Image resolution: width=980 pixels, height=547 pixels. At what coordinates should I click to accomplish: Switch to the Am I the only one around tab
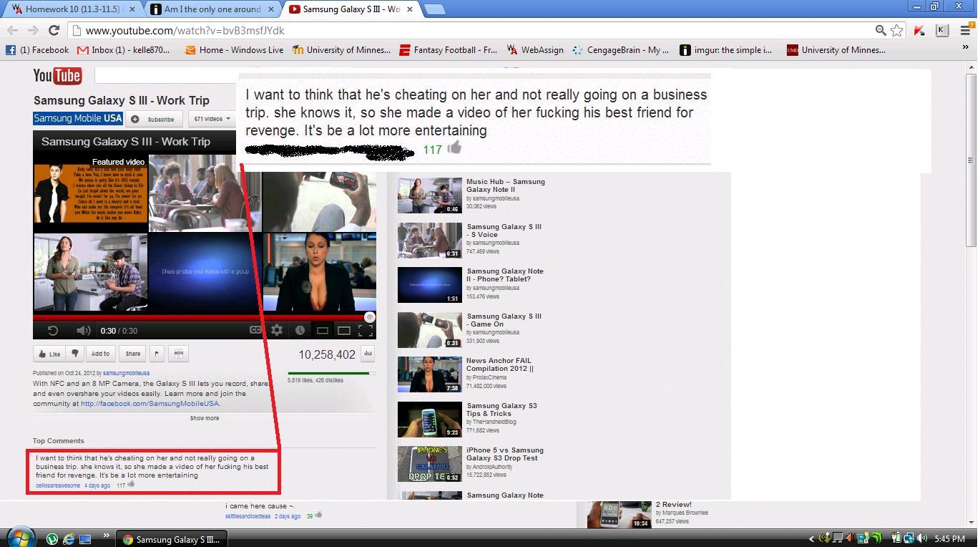[x=212, y=9]
